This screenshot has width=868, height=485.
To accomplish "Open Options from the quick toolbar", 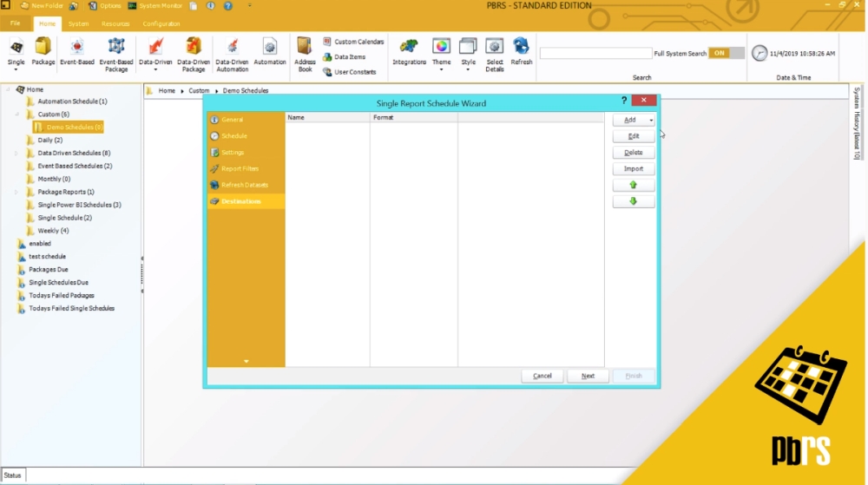I will (x=105, y=5).
